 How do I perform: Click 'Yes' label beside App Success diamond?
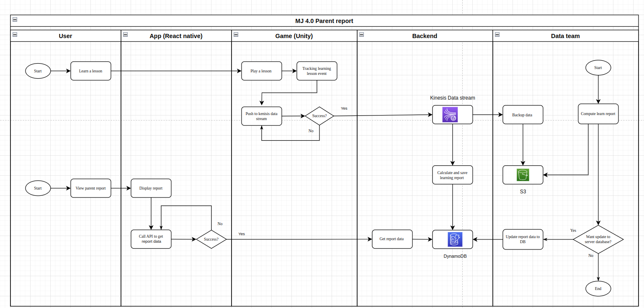pos(242,234)
